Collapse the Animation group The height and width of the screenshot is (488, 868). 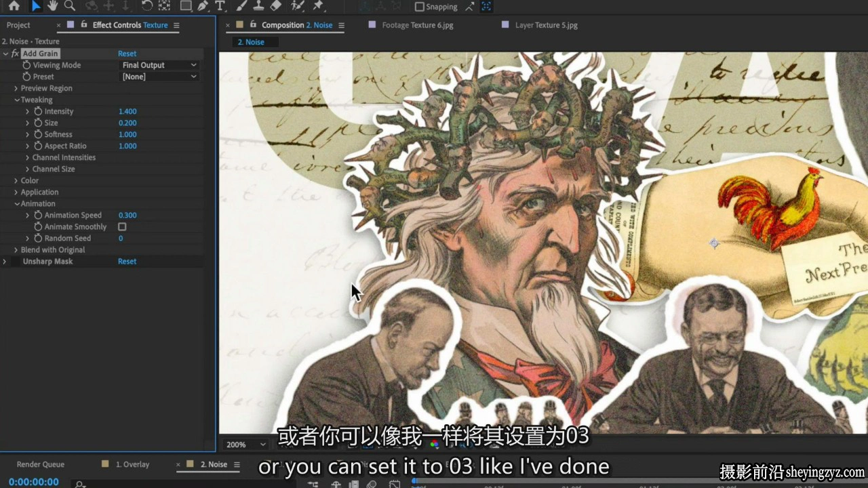tap(16, 203)
